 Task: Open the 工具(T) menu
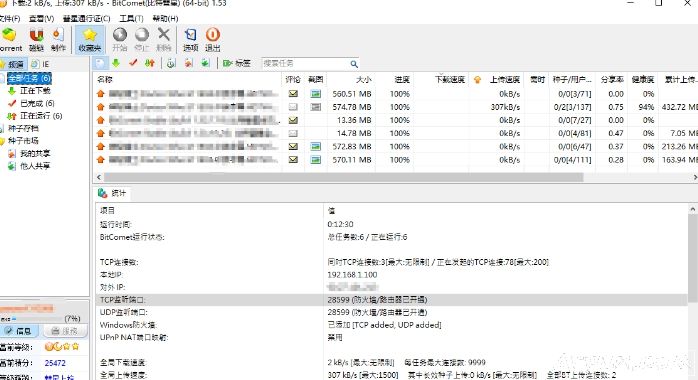(x=131, y=18)
